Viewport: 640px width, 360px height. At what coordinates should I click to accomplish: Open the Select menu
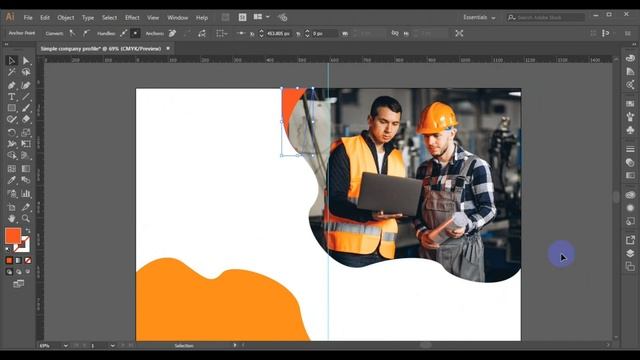coord(109,18)
